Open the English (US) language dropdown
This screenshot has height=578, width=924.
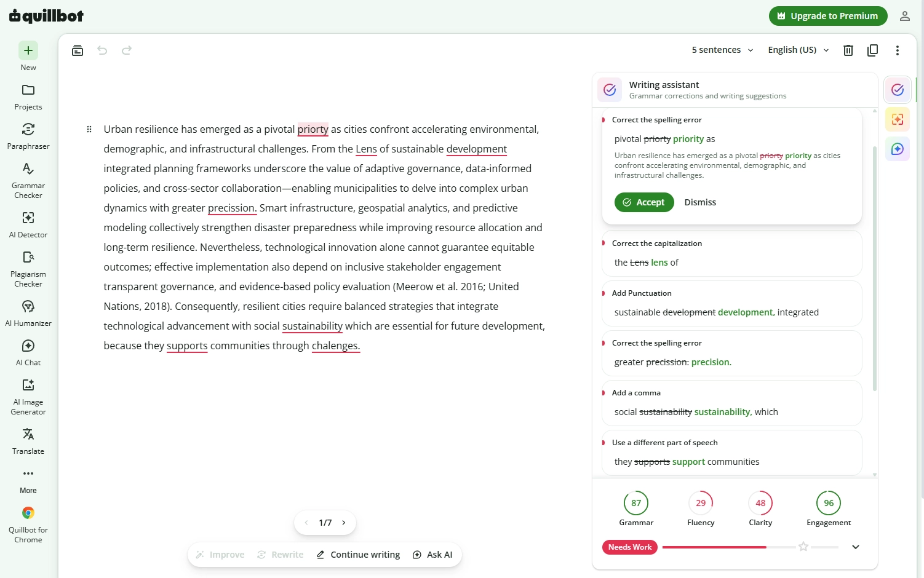coord(798,50)
